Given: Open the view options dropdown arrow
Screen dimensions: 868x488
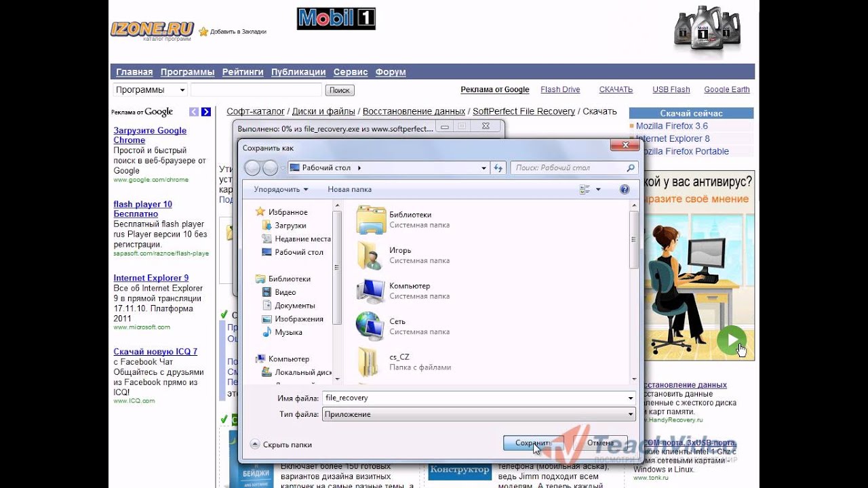Looking at the screenshot, I should coord(597,190).
